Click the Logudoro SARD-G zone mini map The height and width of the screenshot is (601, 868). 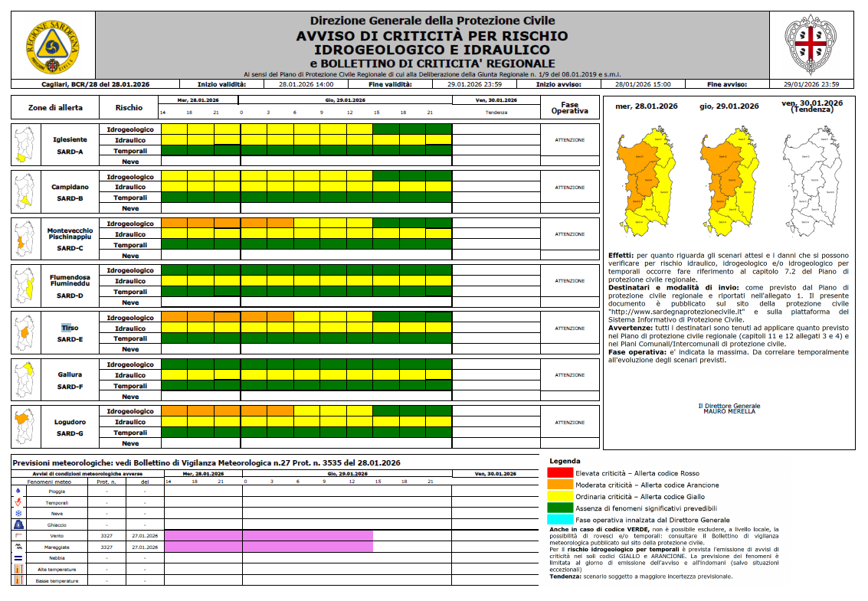click(x=25, y=426)
